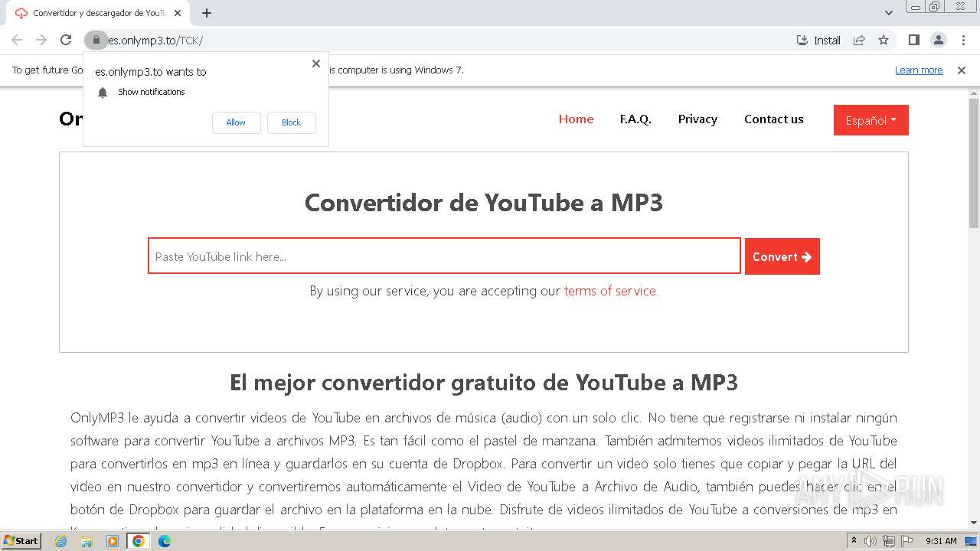The width and height of the screenshot is (980, 551).
Task: Click the Paste YouTube link input field
Action: point(444,256)
